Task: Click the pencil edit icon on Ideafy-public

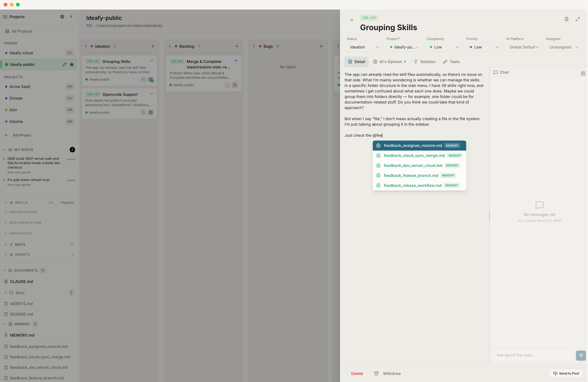Action: (x=65, y=64)
